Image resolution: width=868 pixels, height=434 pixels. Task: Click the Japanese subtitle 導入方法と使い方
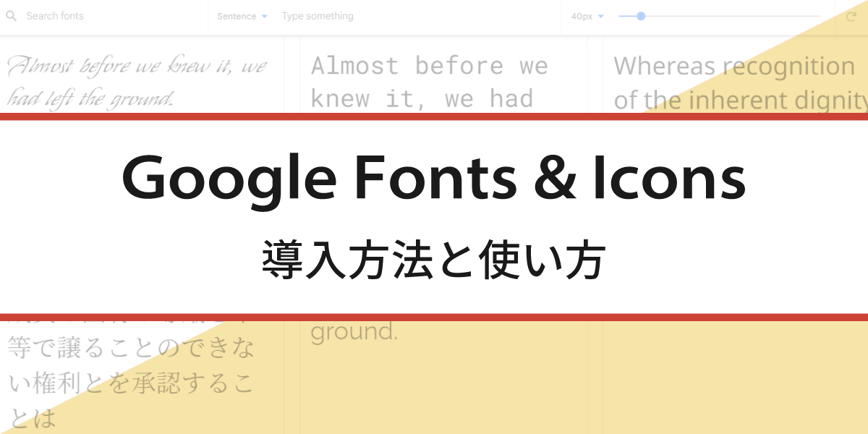point(433,261)
